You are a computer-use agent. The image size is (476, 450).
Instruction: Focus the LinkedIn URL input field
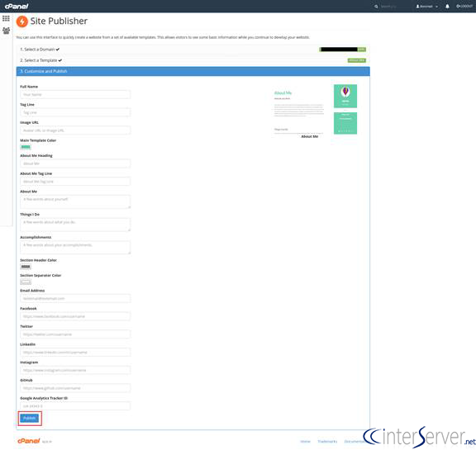click(x=75, y=353)
